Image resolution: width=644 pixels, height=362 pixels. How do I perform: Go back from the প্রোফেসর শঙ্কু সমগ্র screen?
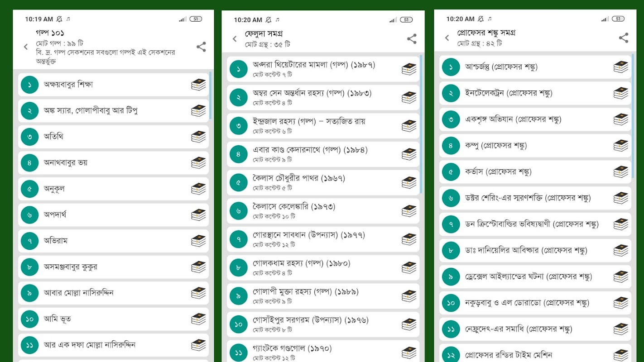coord(447,38)
